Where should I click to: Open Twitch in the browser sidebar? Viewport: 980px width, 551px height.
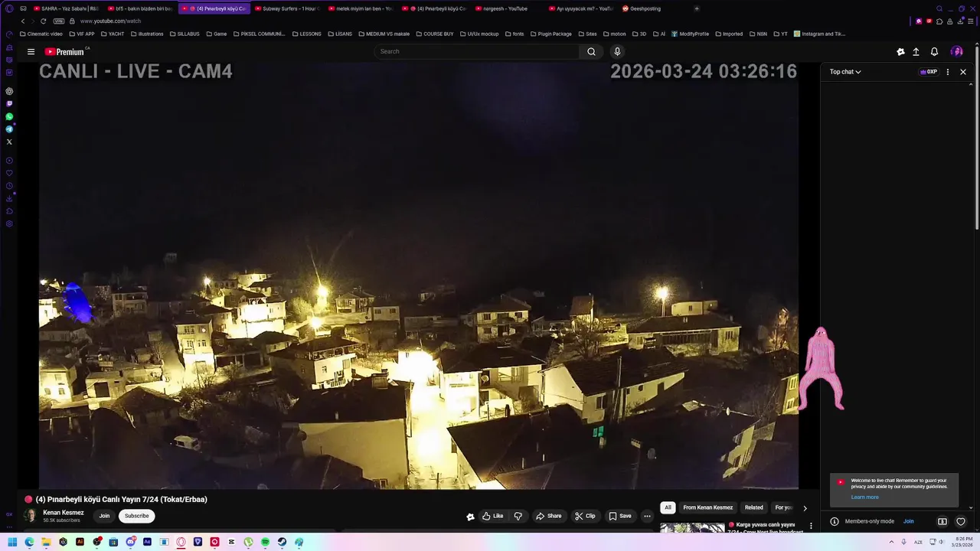[x=9, y=103]
